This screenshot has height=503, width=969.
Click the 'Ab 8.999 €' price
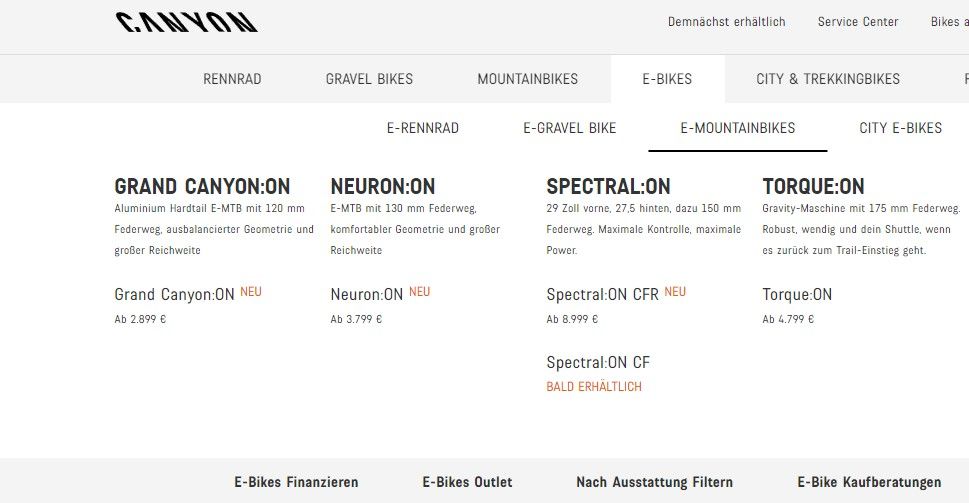tap(572, 319)
